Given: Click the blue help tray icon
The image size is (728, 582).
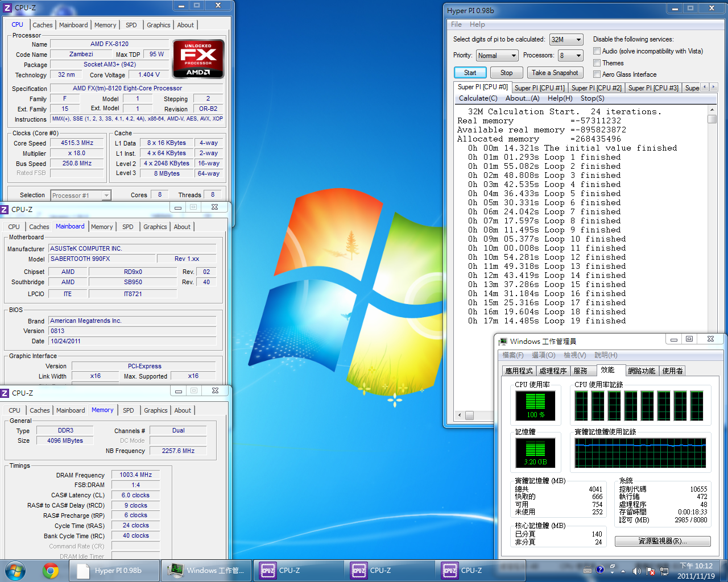Looking at the screenshot, I should (x=600, y=570).
